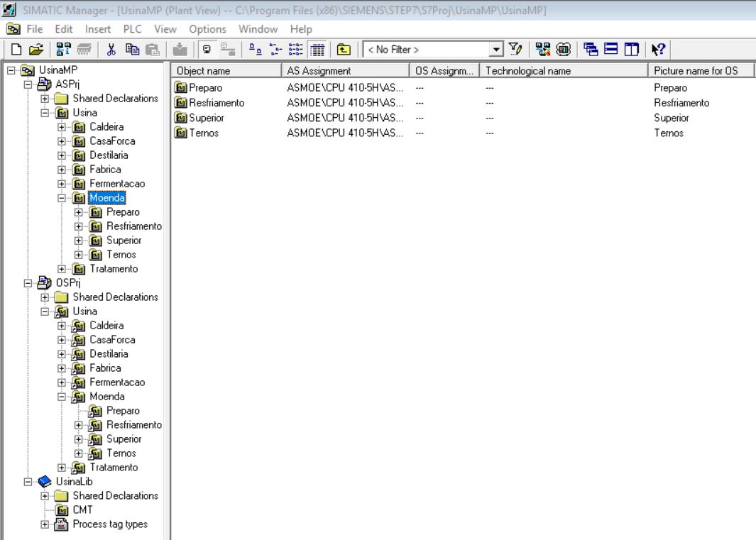Click the Simulation On/Off icon
The height and width of the screenshot is (540, 756).
click(563, 49)
